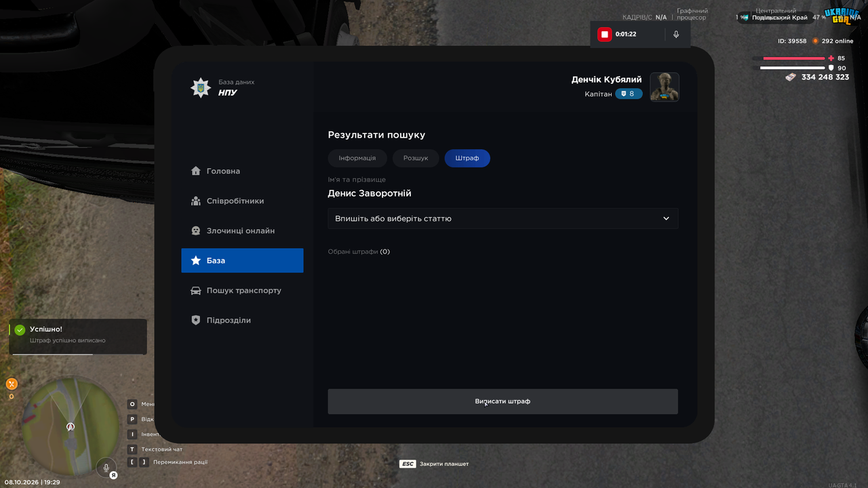Click the I key hint button

pos(133,434)
